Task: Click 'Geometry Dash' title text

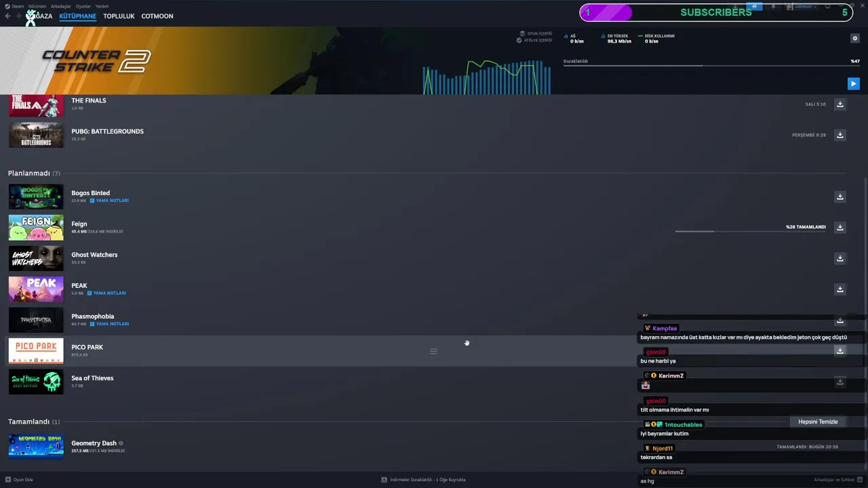Action: [x=94, y=443]
